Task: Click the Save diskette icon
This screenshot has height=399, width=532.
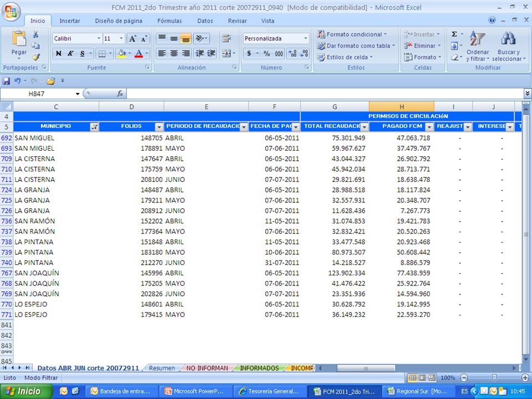Action: pos(6,81)
